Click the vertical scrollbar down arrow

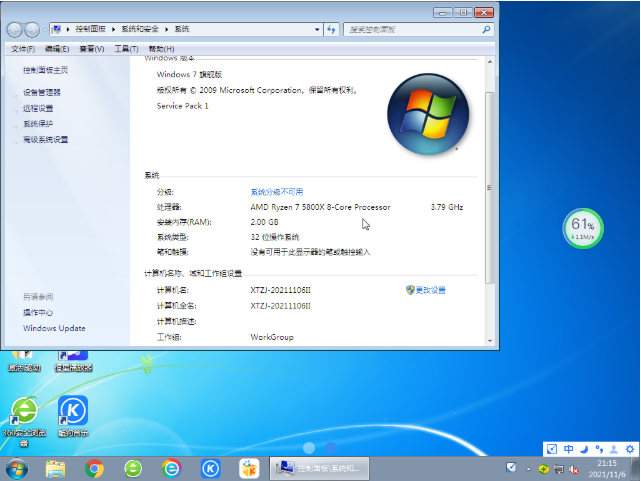490,341
